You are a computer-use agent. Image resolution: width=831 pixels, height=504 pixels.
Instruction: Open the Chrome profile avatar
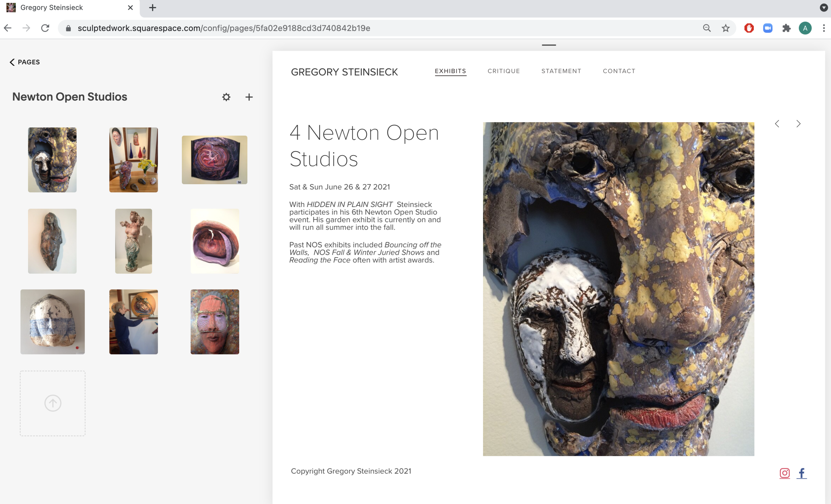coord(805,28)
